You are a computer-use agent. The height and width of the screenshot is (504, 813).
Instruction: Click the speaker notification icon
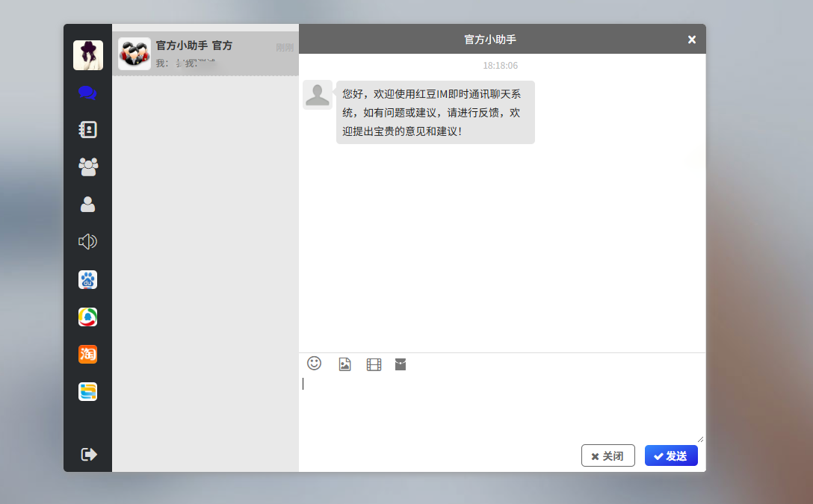87,241
